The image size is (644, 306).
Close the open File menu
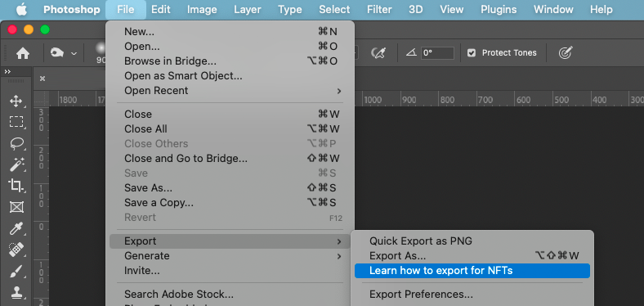click(x=125, y=10)
